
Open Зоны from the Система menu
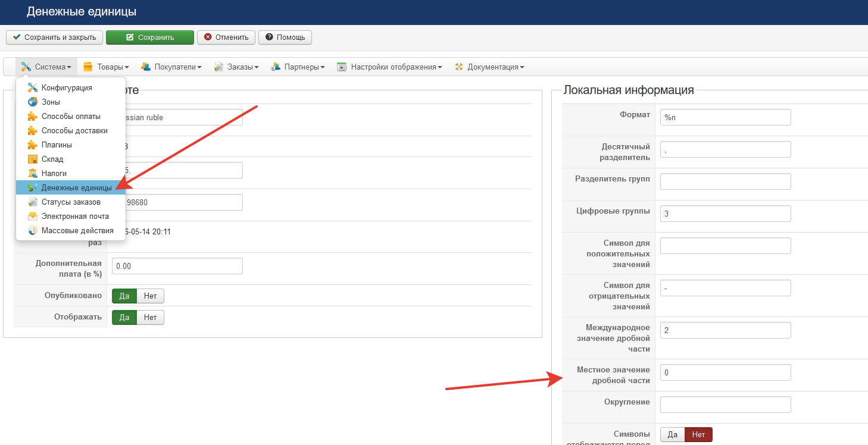[71, 102]
